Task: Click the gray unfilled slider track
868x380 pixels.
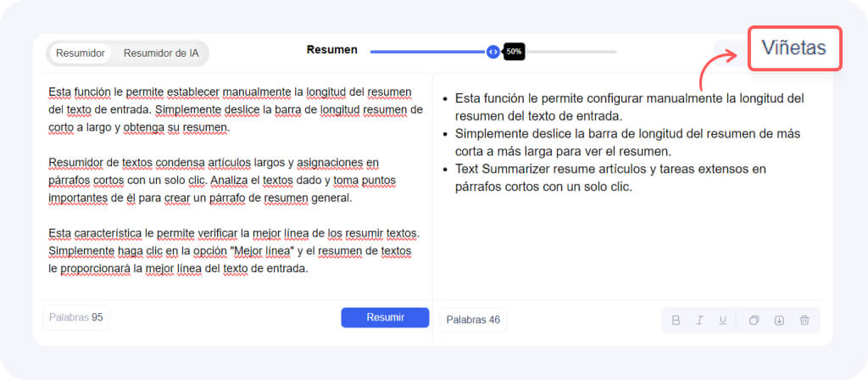Action: click(x=570, y=52)
